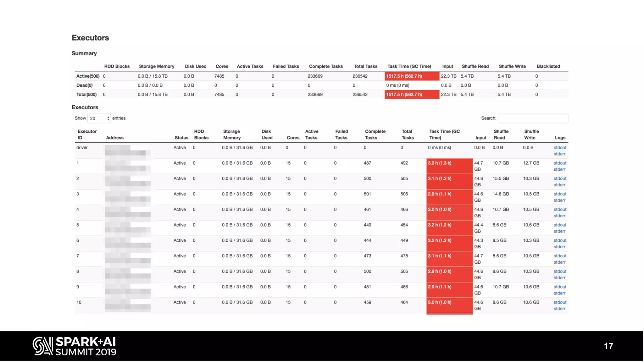Open stderr log for executor 10

(559, 309)
